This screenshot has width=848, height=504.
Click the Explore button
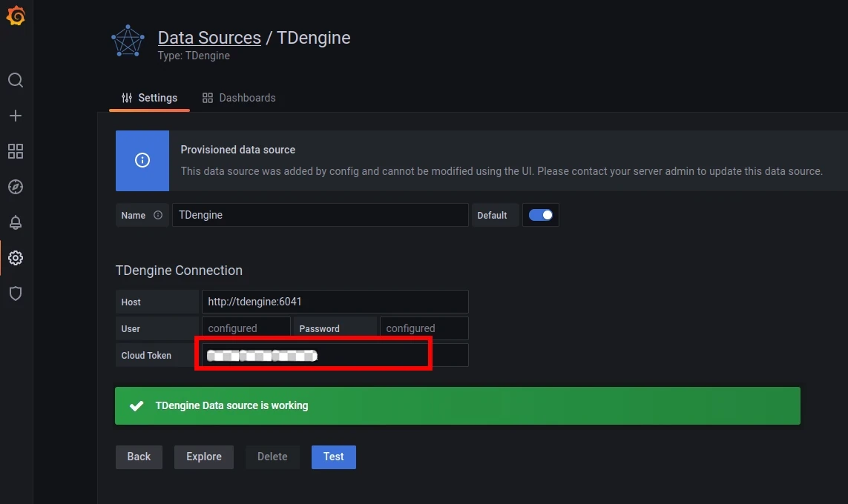pyautogui.click(x=204, y=457)
